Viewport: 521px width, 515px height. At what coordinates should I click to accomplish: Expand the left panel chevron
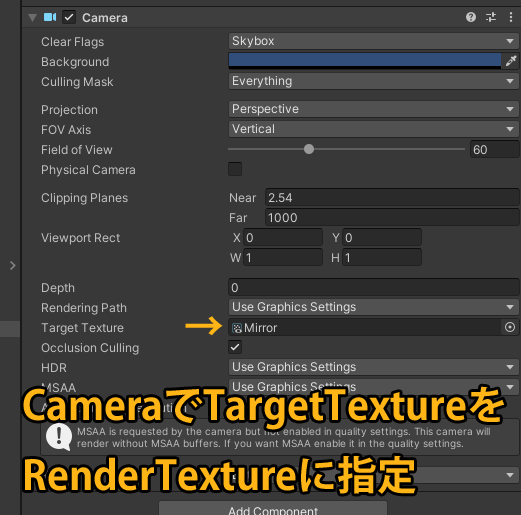pos(12,265)
